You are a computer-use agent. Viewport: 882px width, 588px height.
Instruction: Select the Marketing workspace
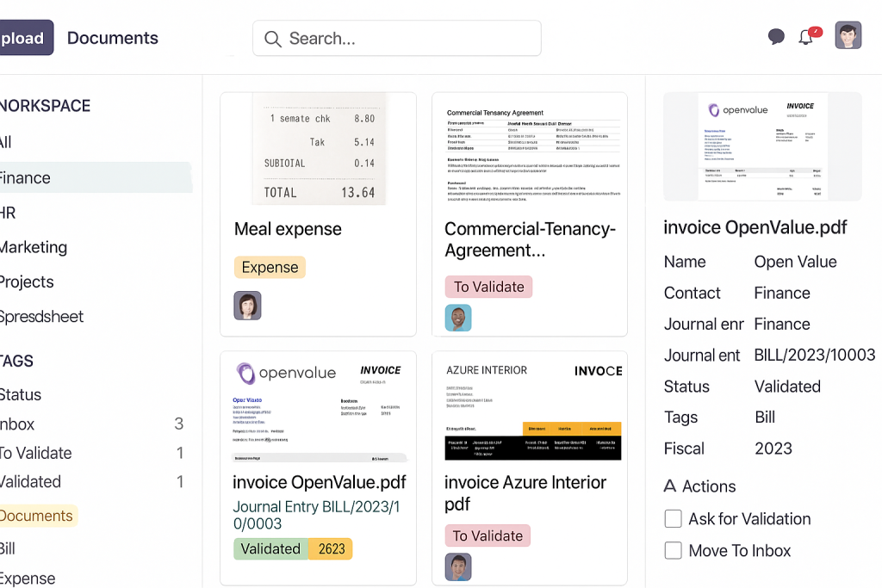[34, 247]
